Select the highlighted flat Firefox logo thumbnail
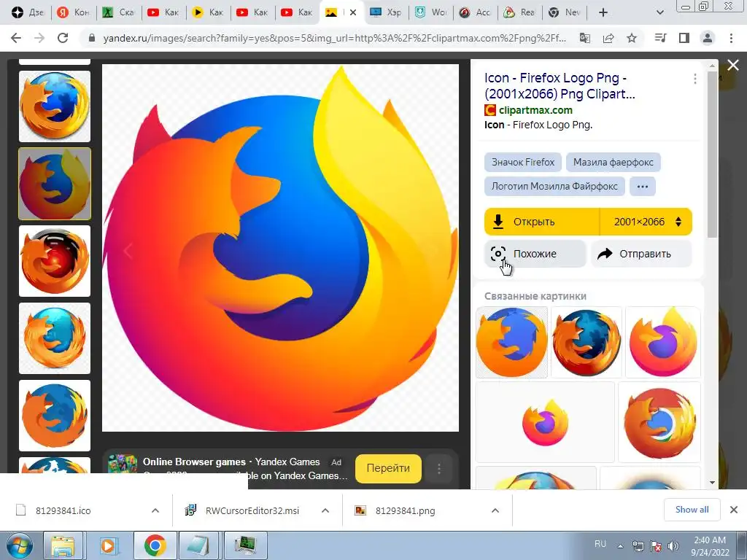The height and width of the screenshot is (560, 747). (54, 183)
